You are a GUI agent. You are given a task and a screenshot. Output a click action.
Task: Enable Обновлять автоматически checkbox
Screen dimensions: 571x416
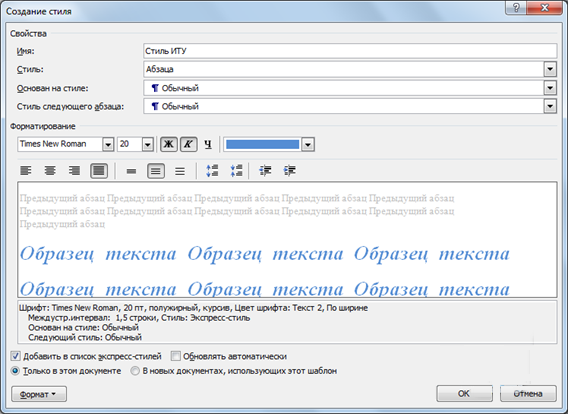176,357
